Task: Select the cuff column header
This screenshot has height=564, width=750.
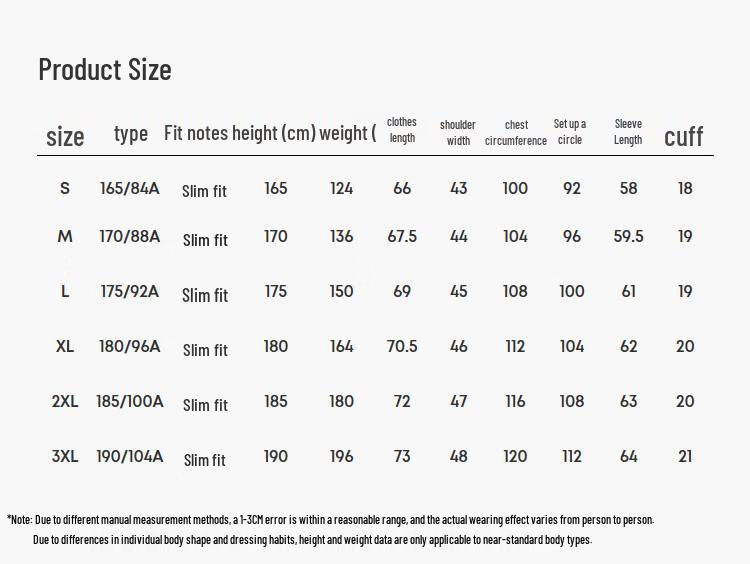Action: [x=684, y=137]
